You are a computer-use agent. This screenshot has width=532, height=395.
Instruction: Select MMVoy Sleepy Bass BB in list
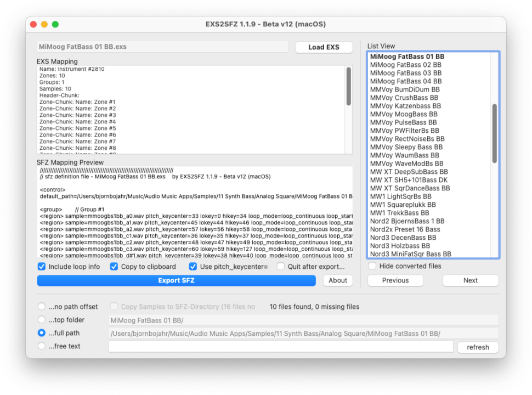tap(406, 147)
